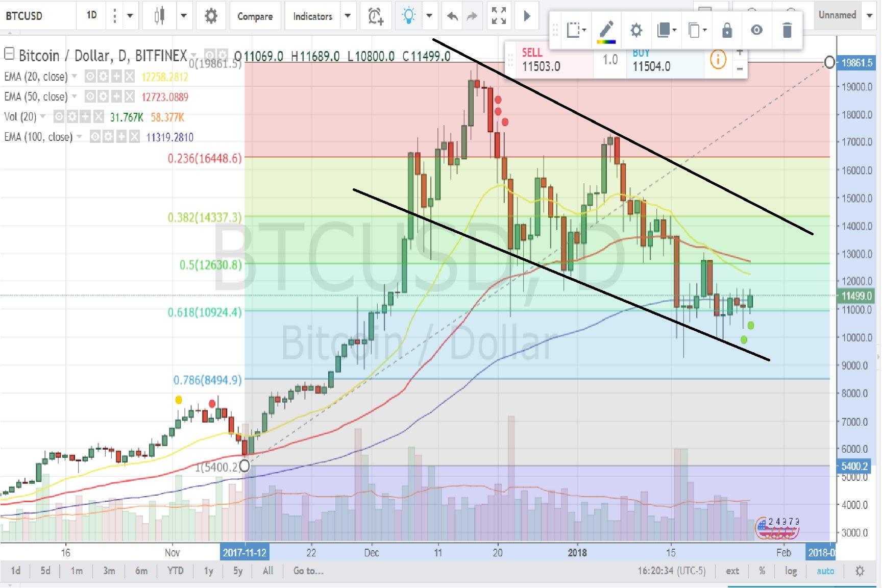882x588 pixels.
Task: Click the Compare button
Action: 255,16
